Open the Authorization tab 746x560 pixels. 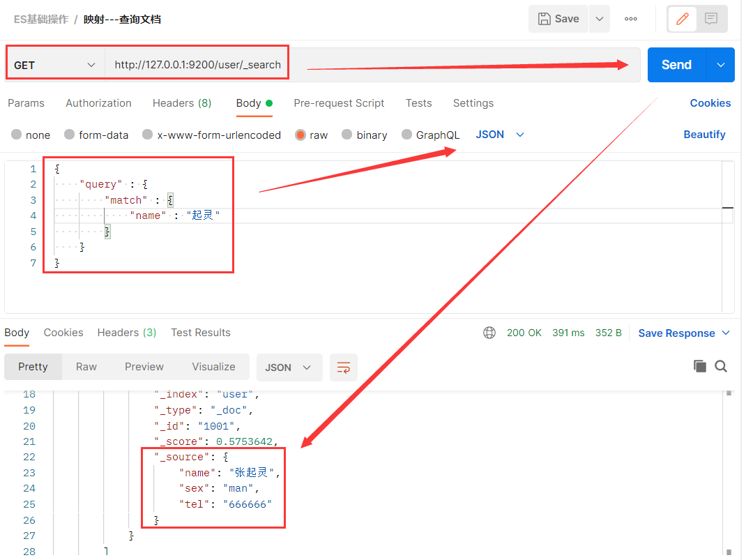coord(98,103)
